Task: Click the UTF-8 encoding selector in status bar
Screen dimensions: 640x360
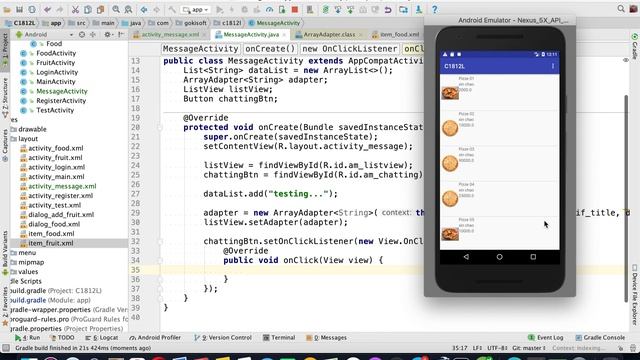Action: 497,348
